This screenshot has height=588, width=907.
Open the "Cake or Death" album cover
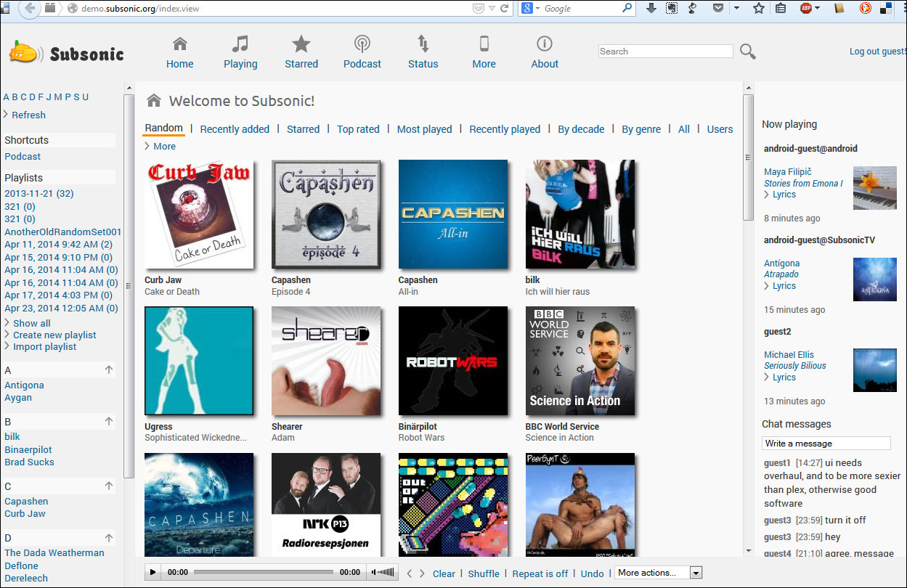199,214
